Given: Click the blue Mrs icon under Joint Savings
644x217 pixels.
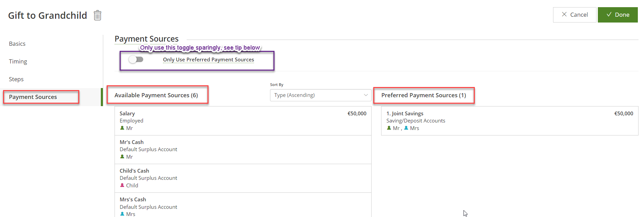Looking at the screenshot, I should pos(406,128).
